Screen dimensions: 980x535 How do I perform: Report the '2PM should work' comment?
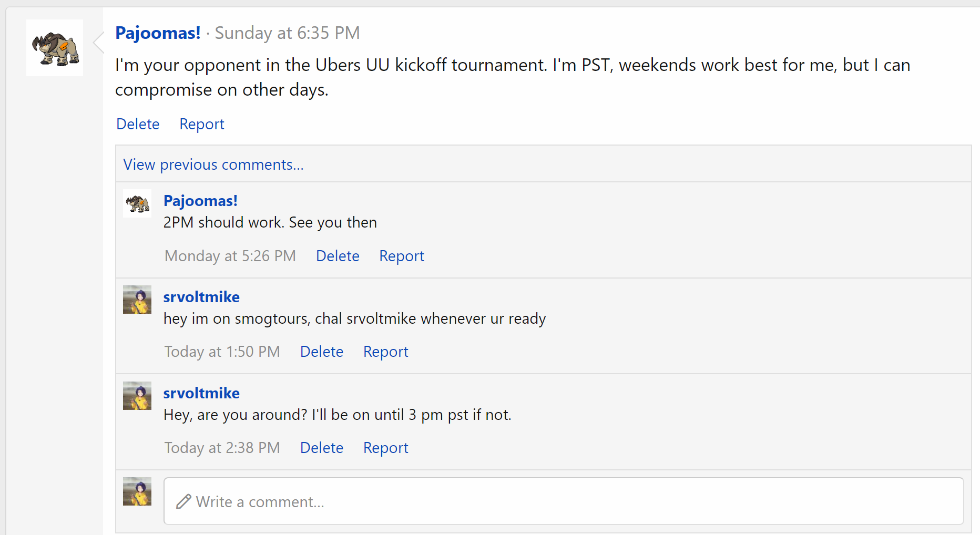402,256
